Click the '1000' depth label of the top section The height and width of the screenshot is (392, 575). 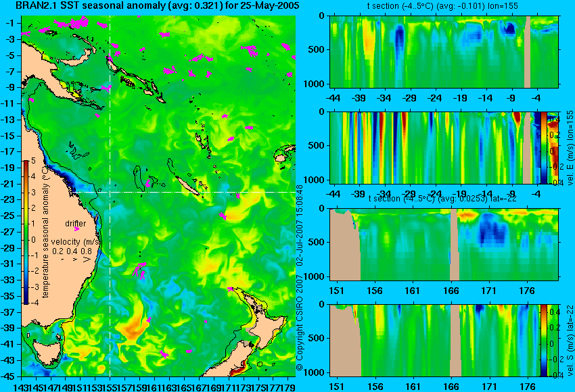point(315,84)
